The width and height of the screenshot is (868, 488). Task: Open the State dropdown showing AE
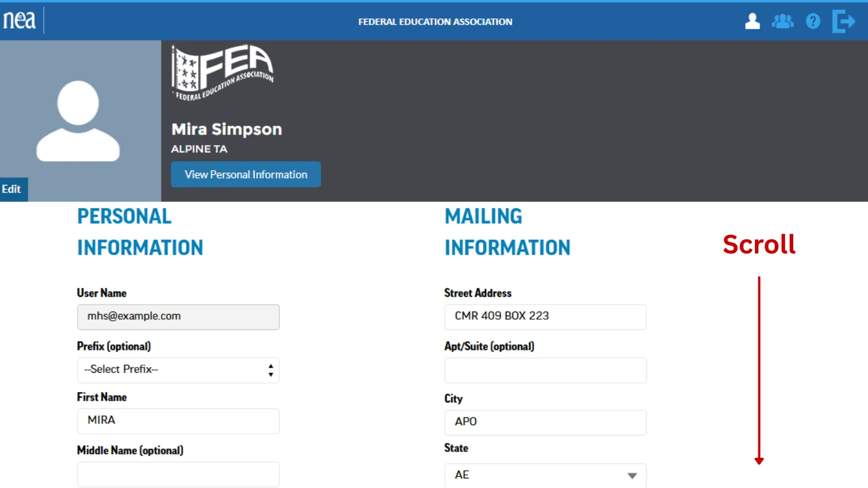point(545,475)
